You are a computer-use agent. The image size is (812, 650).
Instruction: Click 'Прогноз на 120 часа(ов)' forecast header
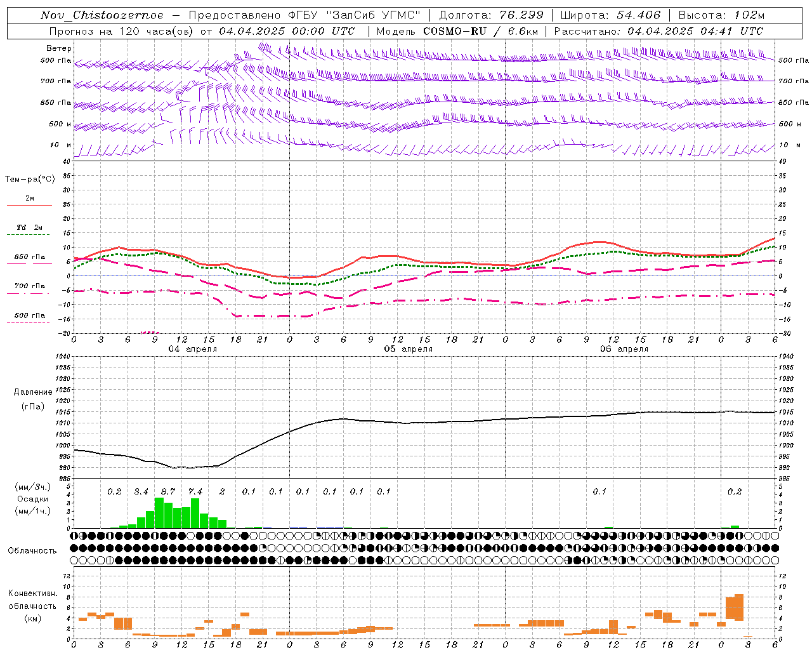(121, 31)
